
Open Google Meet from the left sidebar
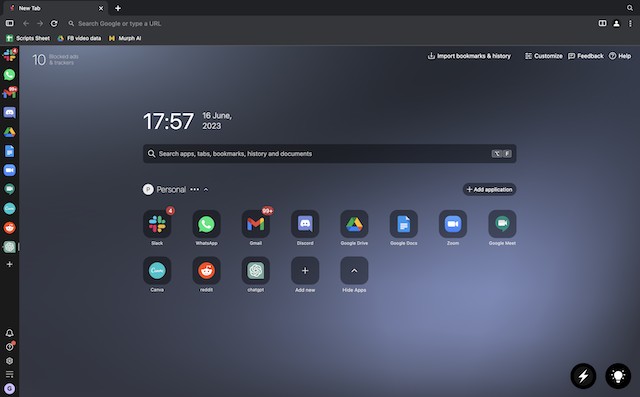tap(9, 189)
